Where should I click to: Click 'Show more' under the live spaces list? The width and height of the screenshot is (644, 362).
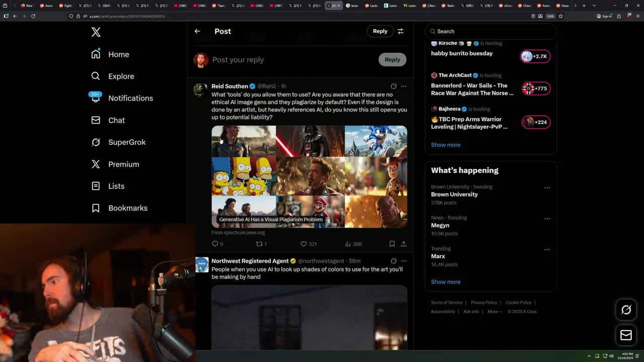coord(445,145)
